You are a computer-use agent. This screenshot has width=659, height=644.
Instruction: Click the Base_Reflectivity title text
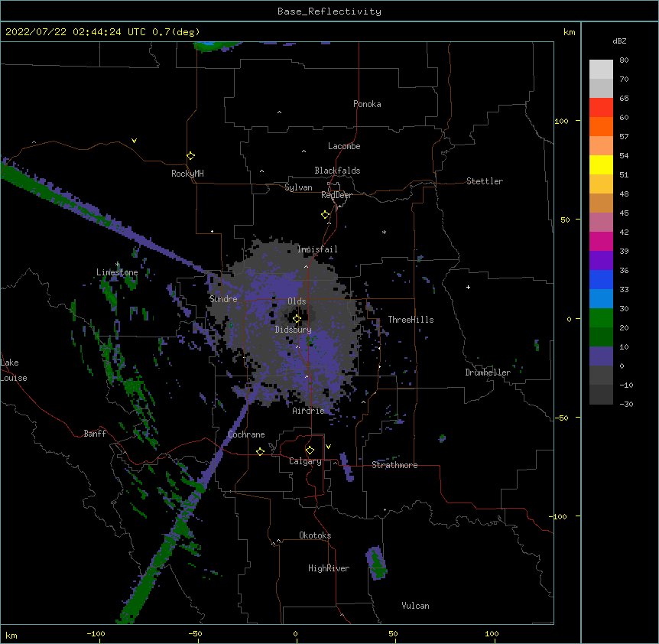click(329, 11)
